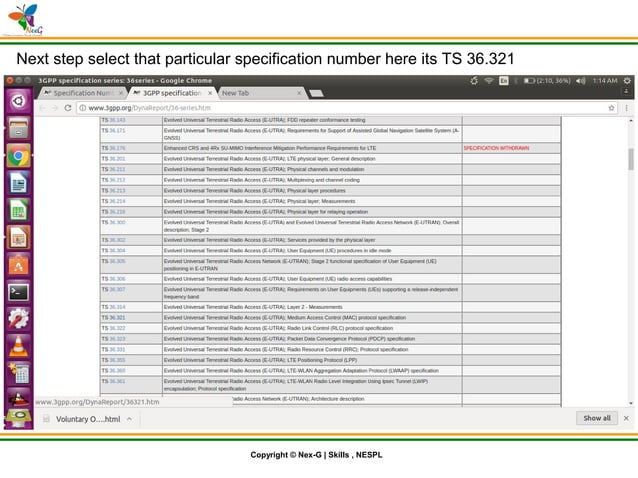Launch LibreOffice Writer from the dock
Image resolution: width=638 pixels, height=478 pixels.
pos(18,184)
